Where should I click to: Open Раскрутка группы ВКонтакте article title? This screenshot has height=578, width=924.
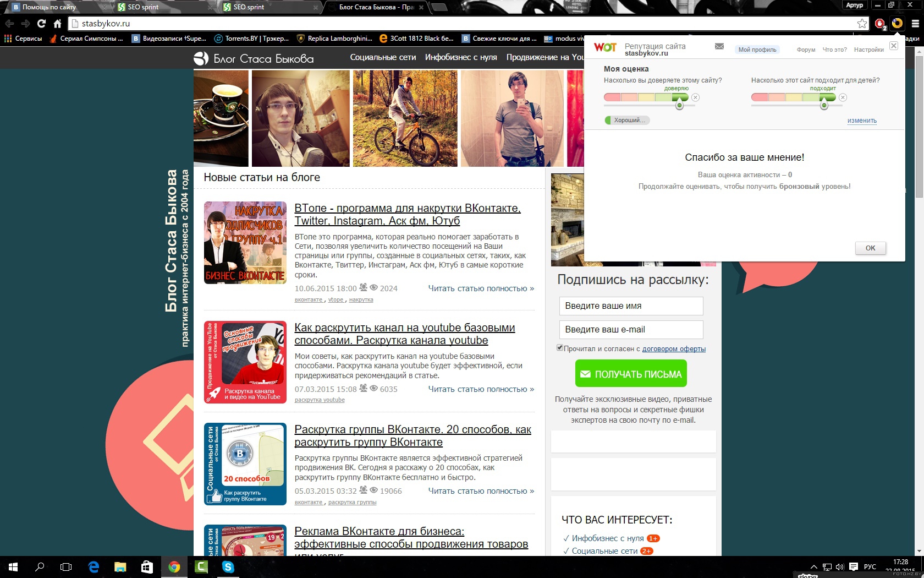pyautogui.click(x=413, y=436)
